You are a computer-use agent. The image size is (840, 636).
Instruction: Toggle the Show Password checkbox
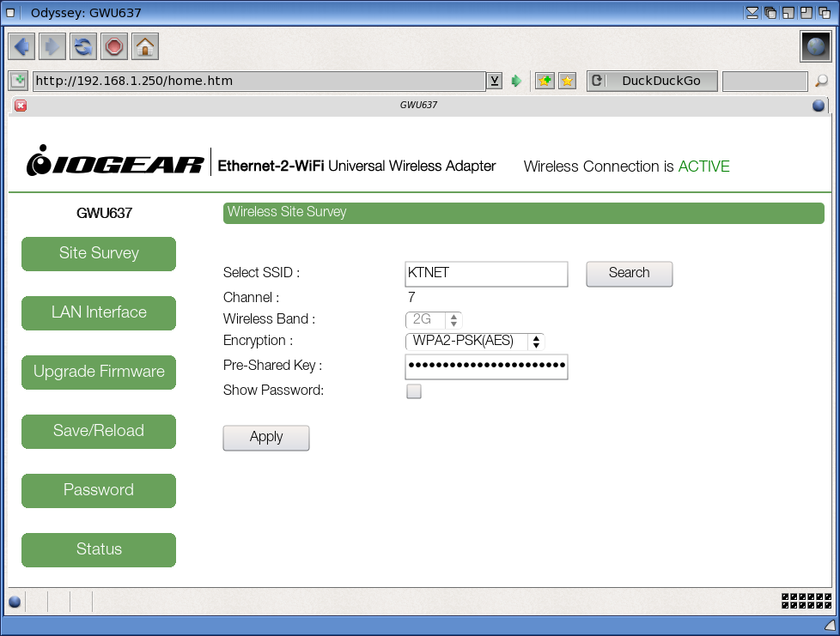tap(414, 391)
